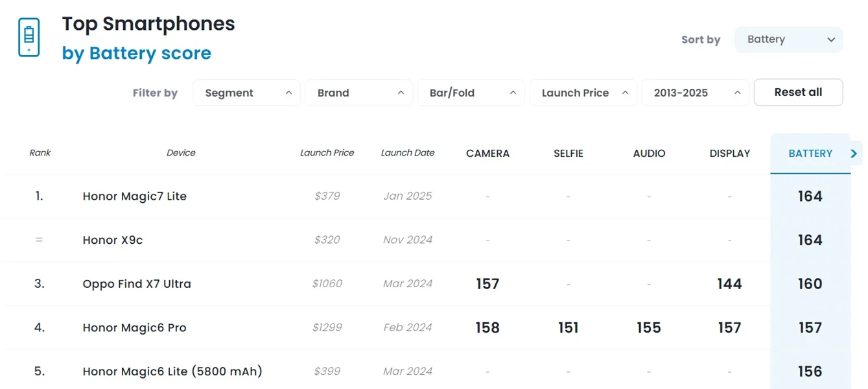Viewport: 868px width, 389px height.
Task: Select the DISPLAY column header
Action: point(729,153)
